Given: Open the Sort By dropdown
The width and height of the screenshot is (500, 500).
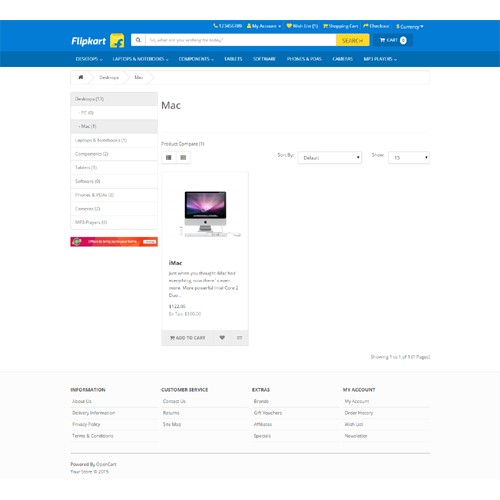Looking at the screenshot, I should tap(330, 158).
